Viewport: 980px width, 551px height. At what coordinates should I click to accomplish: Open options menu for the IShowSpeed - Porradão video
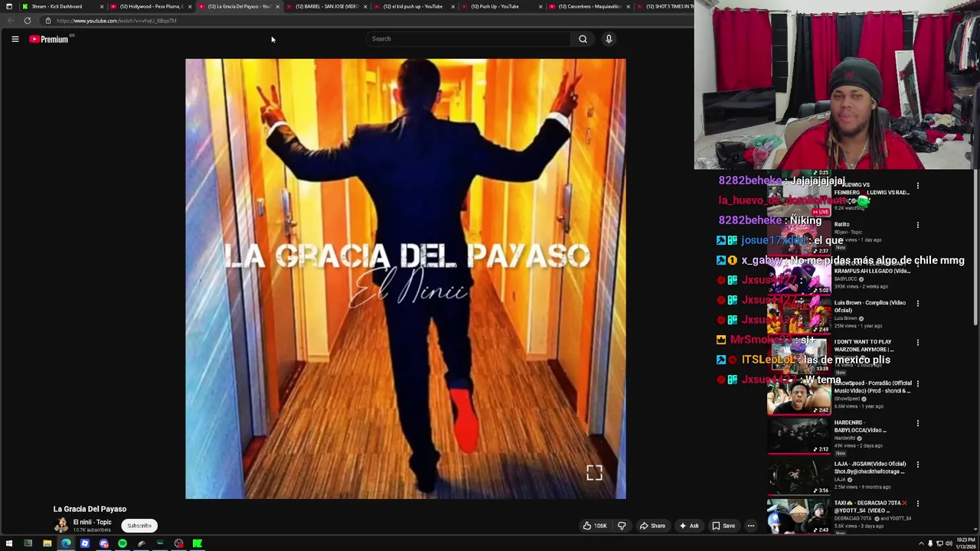[x=918, y=384]
